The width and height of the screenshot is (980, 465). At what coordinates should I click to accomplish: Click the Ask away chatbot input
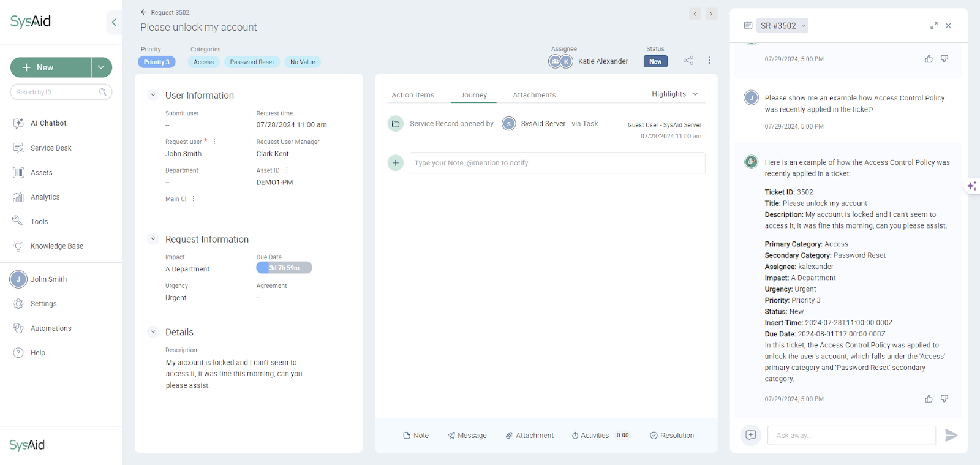(x=851, y=436)
